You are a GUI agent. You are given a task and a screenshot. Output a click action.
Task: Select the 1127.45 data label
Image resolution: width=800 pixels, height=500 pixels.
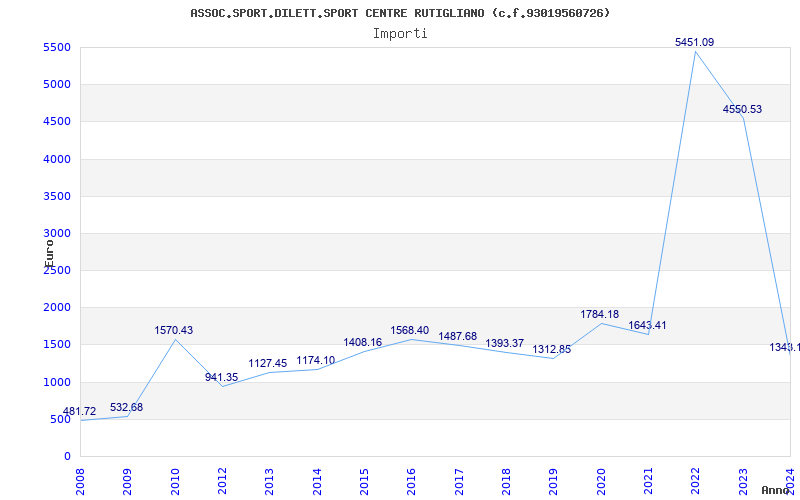click(268, 363)
